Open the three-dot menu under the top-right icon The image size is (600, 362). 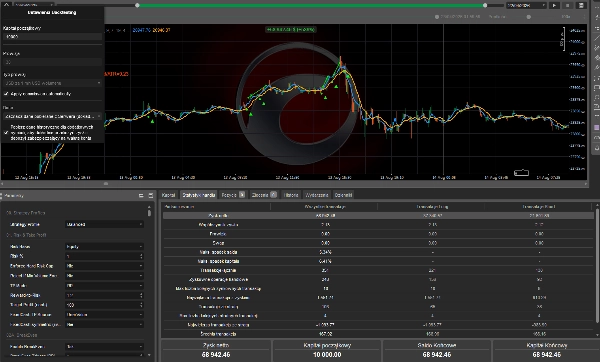pyautogui.click(x=584, y=17)
